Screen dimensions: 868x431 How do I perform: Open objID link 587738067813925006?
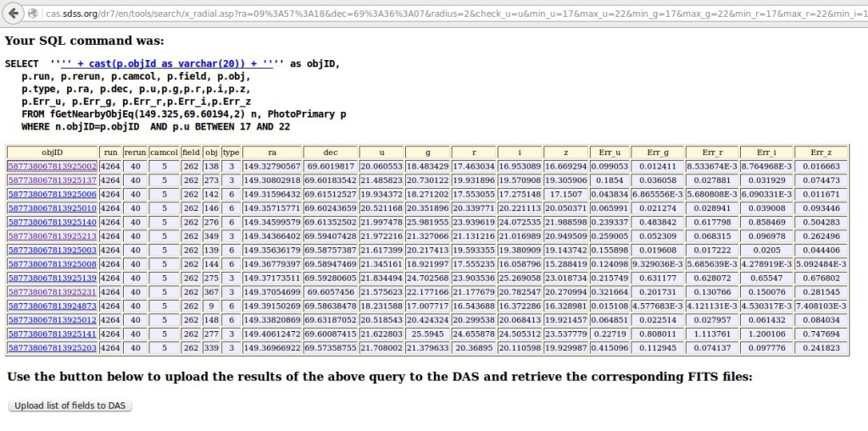53,194
